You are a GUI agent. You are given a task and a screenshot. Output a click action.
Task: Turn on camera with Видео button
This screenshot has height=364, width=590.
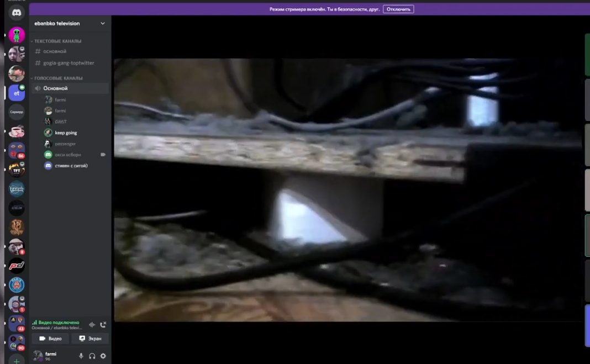(x=50, y=339)
